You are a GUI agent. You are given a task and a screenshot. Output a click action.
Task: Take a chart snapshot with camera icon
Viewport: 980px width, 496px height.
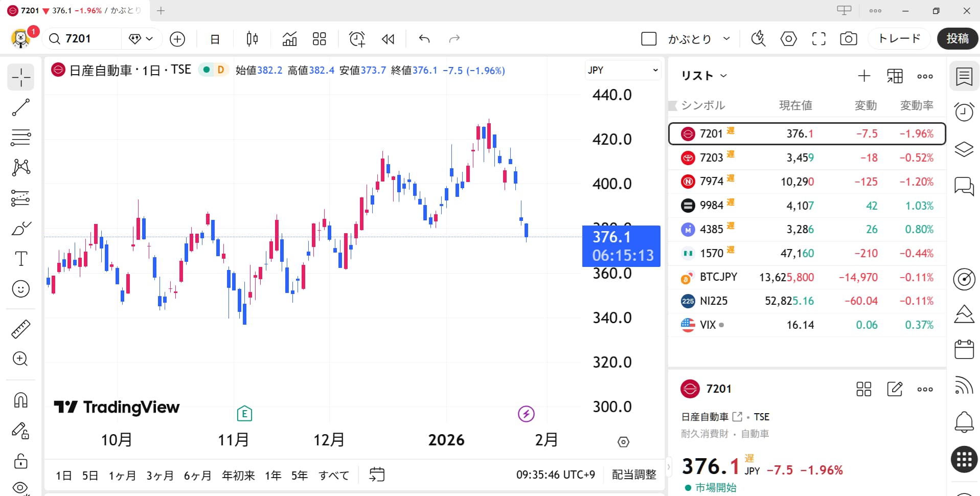[x=848, y=39]
